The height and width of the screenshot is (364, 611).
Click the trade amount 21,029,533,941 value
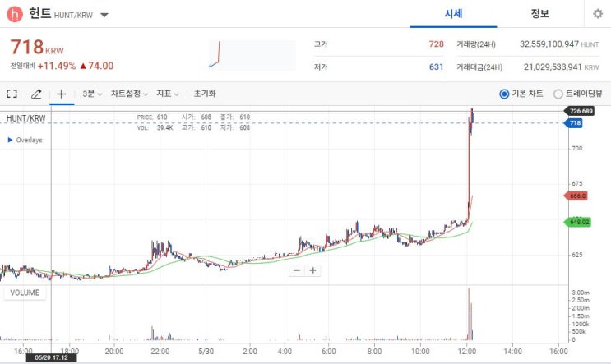pos(553,67)
